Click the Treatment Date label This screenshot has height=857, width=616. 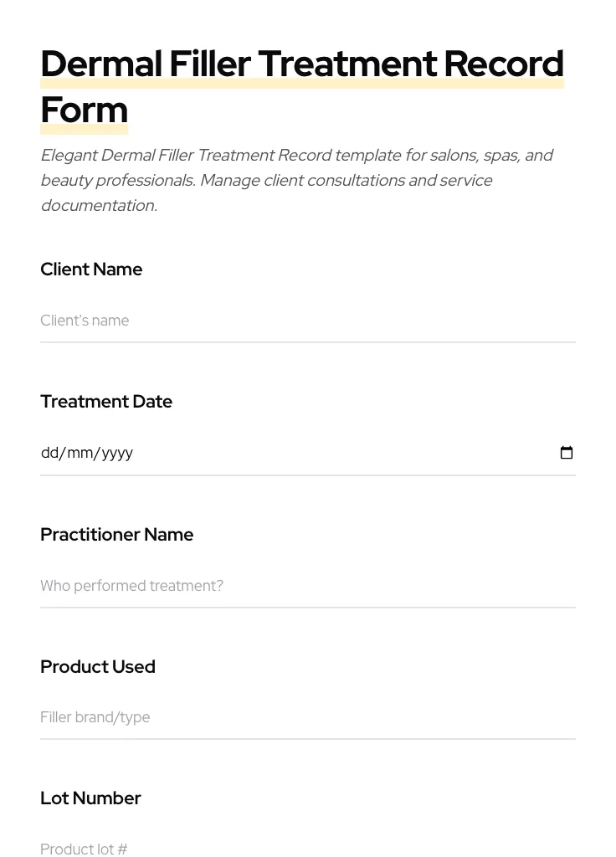click(106, 401)
